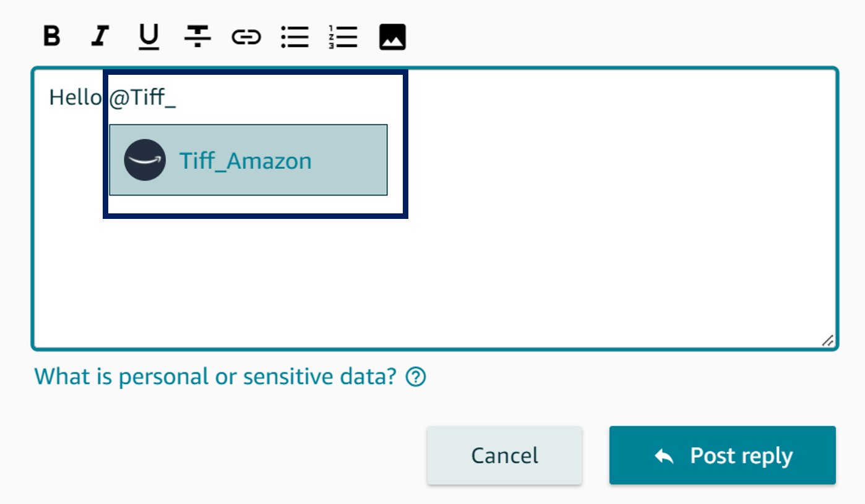865x504 pixels.
Task: Submit with the Post reply button
Action: point(723,455)
